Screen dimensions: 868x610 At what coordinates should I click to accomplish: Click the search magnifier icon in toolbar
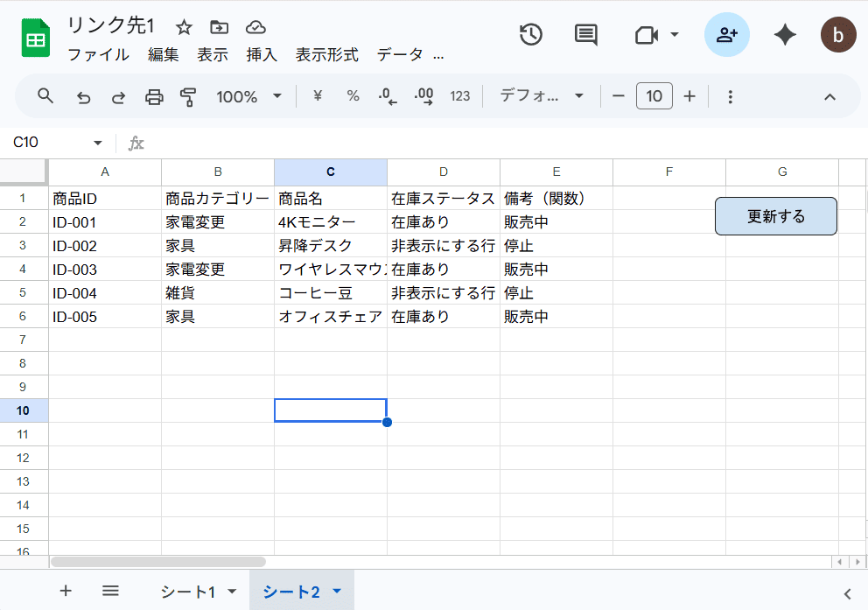pos(46,96)
